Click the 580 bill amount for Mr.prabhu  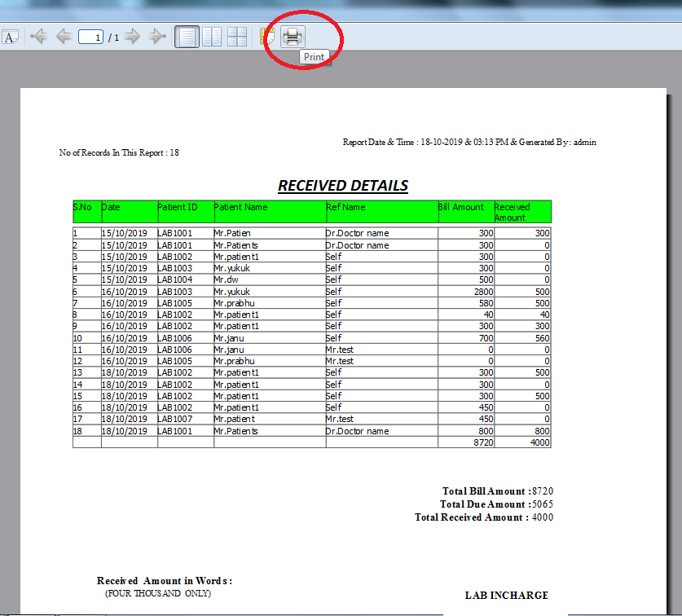[486, 303]
